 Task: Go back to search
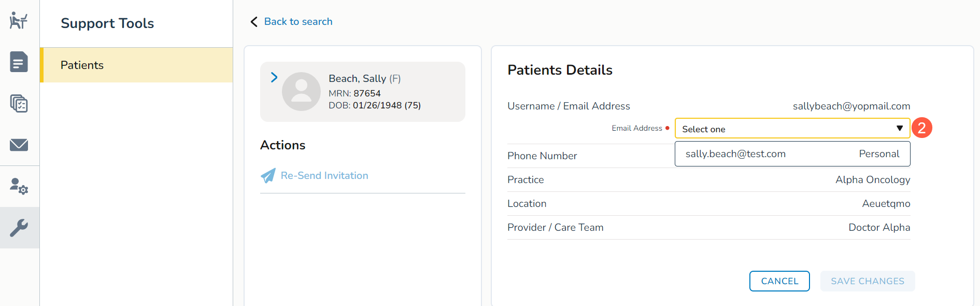pyautogui.click(x=298, y=22)
